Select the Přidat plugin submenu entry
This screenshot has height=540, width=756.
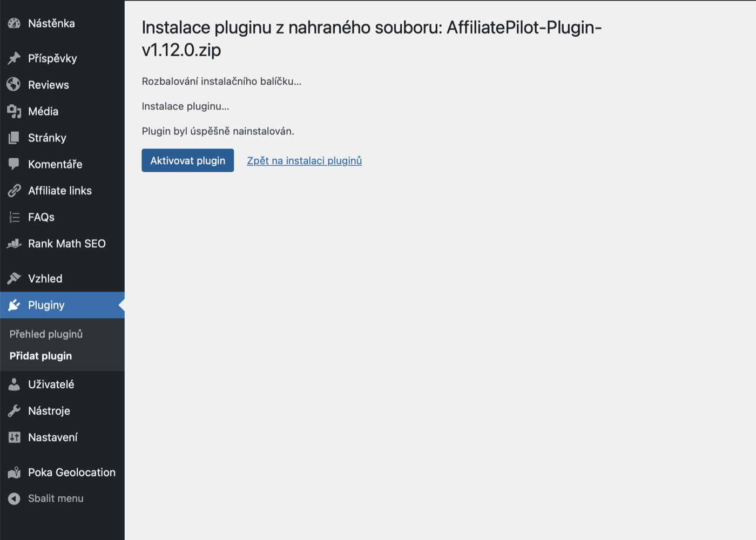(62, 356)
